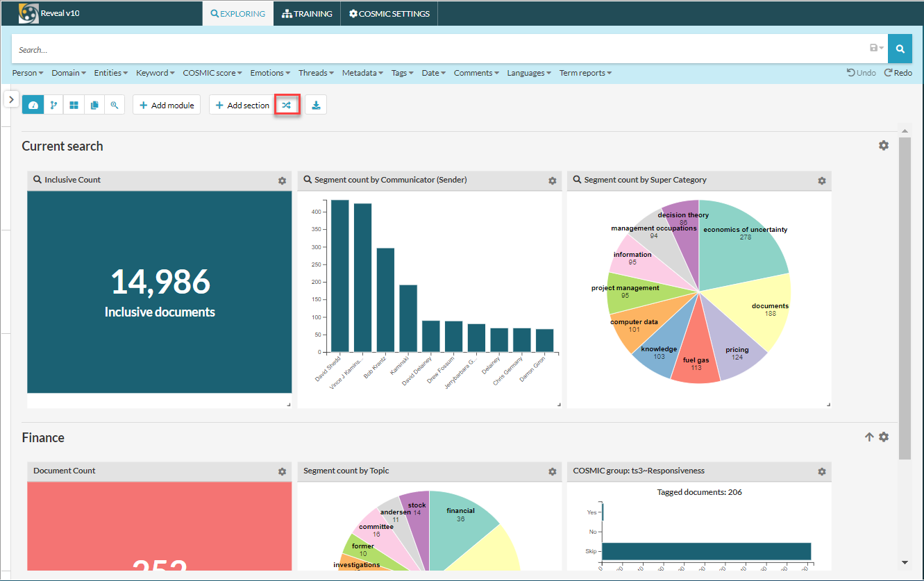Open the COSMIC SETTINGS tab
The width and height of the screenshot is (924, 581).
click(389, 14)
